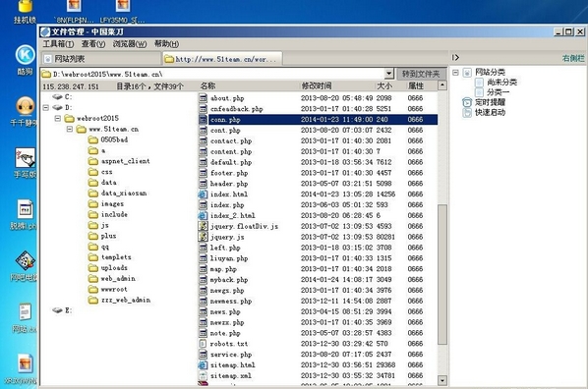Toggle the right sidebar arrow icon

455,57
